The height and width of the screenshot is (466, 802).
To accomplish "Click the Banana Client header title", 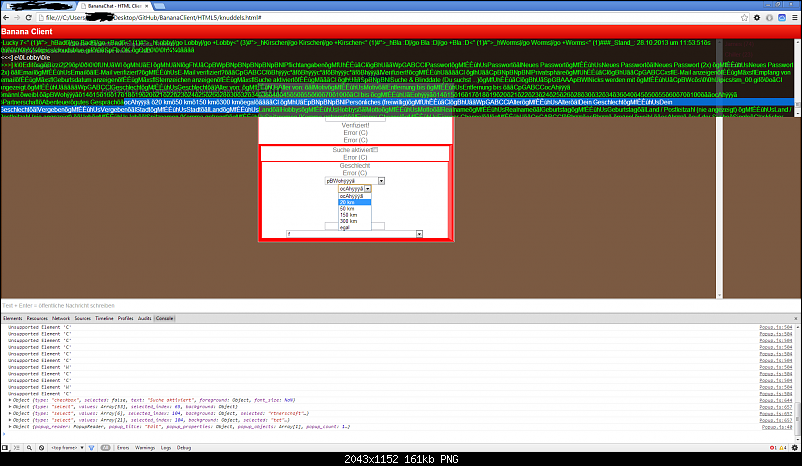I will point(27,31).
